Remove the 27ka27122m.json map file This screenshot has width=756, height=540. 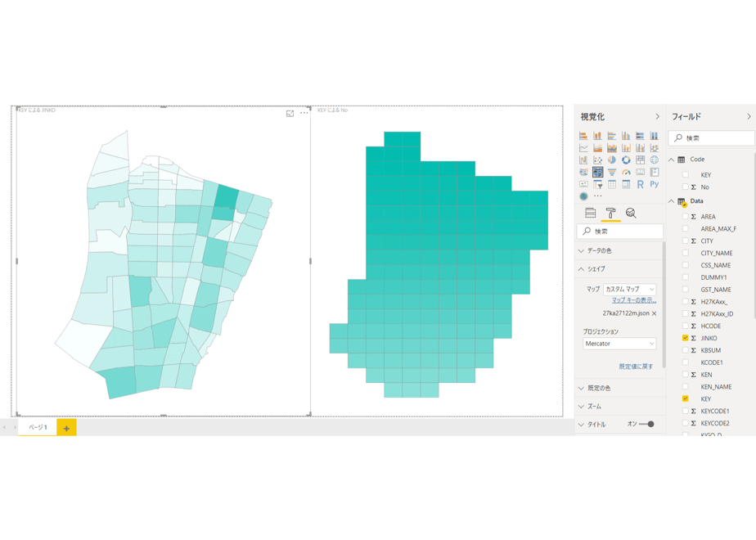point(655,313)
